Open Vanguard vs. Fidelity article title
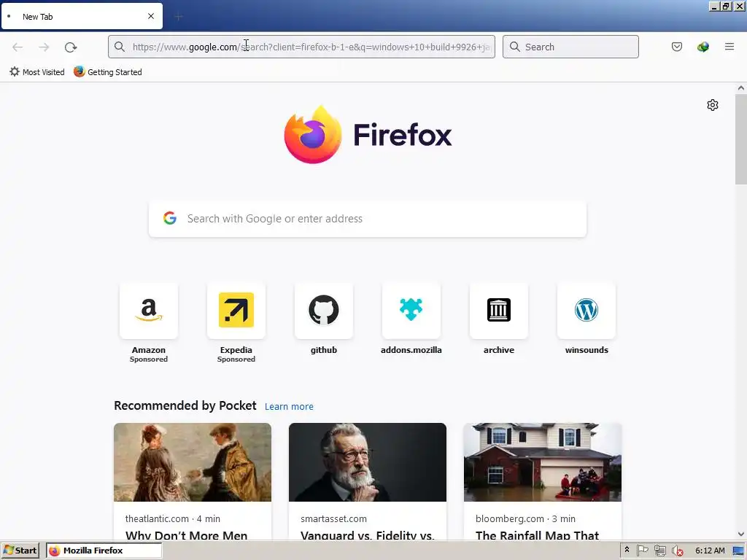This screenshot has width=747, height=560. point(368,535)
